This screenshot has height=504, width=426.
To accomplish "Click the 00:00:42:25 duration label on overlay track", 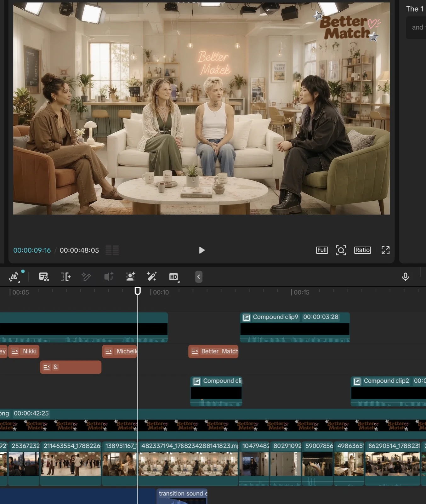I will click(31, 413).
